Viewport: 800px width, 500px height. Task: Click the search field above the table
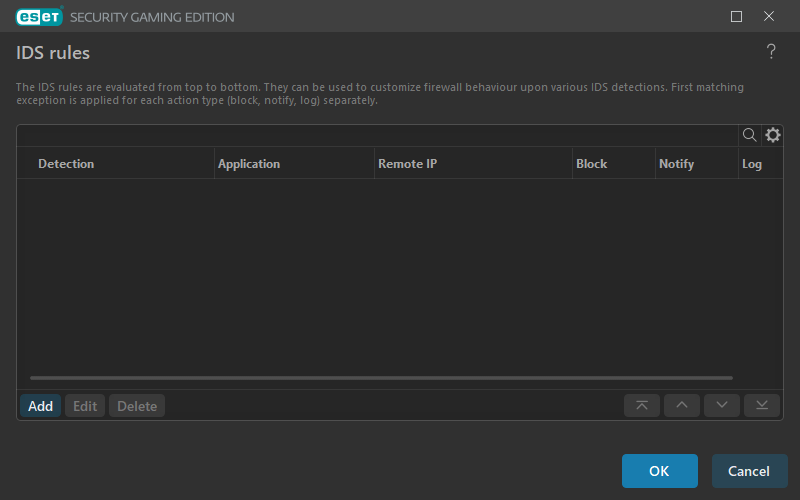tap(378, 136)
